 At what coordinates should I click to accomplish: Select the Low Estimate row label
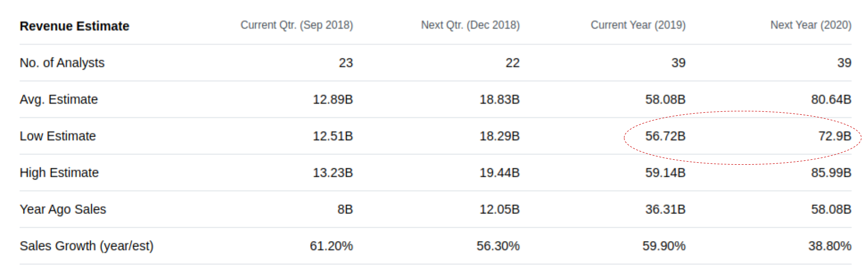tap(57, 136)
